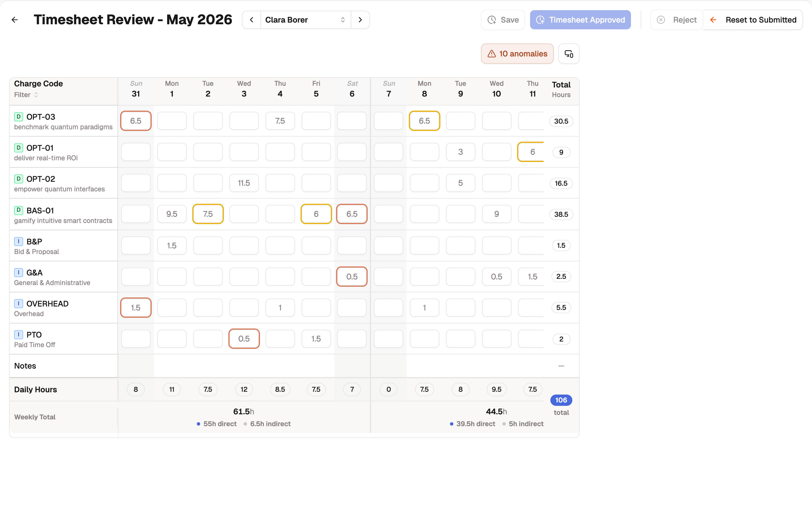Screen dimensions: 812x508
Task: Select BAS-01 Tue 2 cell with 7.5
Action: tap(208, 214)
